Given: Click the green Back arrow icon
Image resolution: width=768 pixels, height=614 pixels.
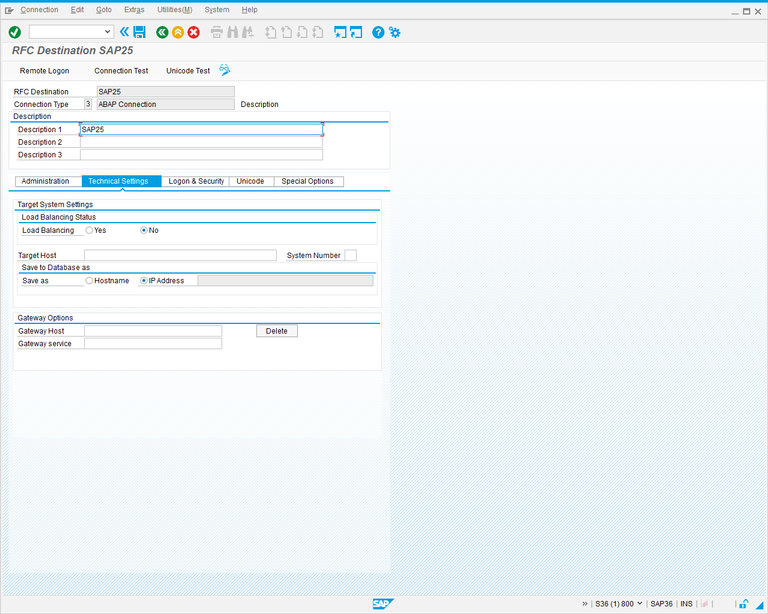Looking at the screenshot, I should point(162,32).
